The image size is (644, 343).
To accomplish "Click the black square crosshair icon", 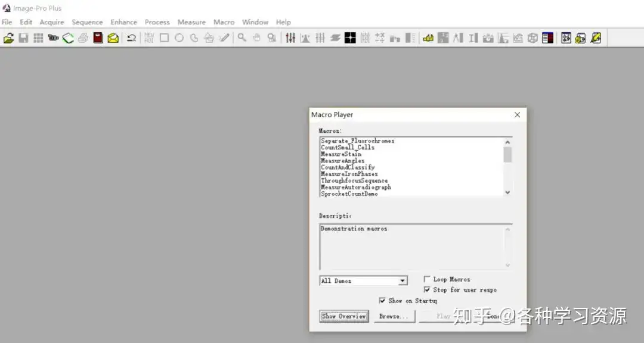I will coord(350,38).
